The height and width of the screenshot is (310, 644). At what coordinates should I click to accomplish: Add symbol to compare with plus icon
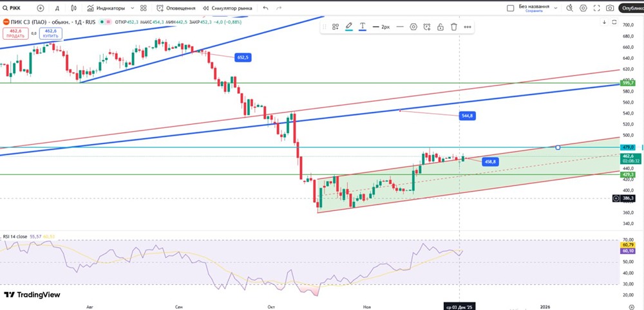40,8
